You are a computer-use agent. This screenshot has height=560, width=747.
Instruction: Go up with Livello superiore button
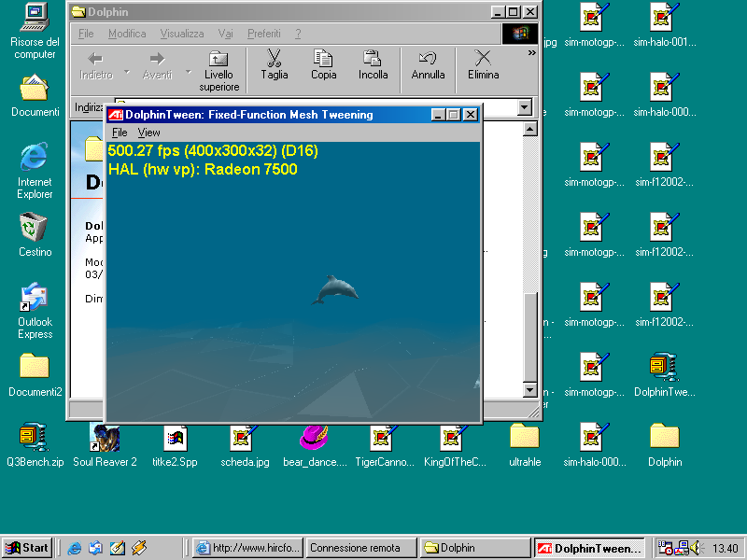click(x=218, y=71)
